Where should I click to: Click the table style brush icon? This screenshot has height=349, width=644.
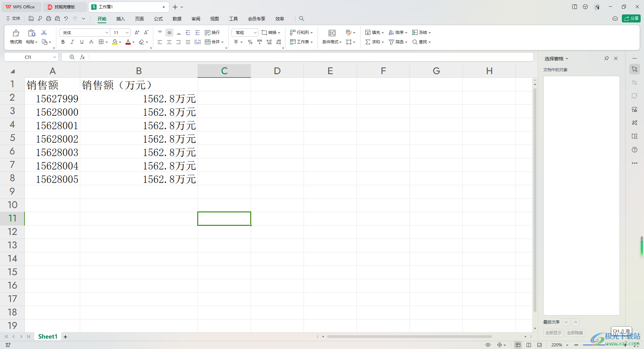coord(348,33)
